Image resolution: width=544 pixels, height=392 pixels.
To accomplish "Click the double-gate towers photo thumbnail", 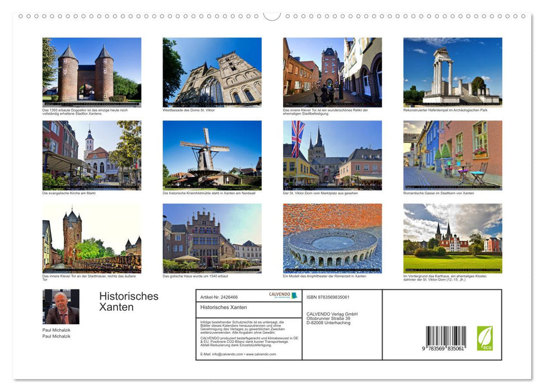I will [x=91, y=72].
